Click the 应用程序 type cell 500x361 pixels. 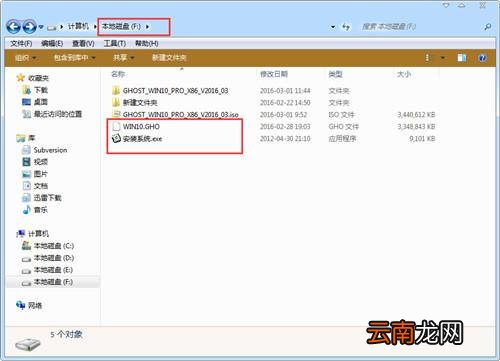[x=342, y=139]
